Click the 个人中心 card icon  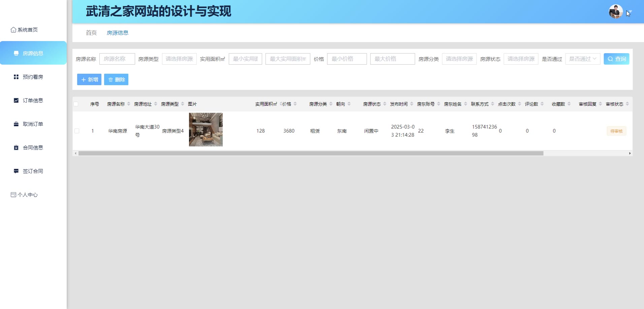click(13, 195)
